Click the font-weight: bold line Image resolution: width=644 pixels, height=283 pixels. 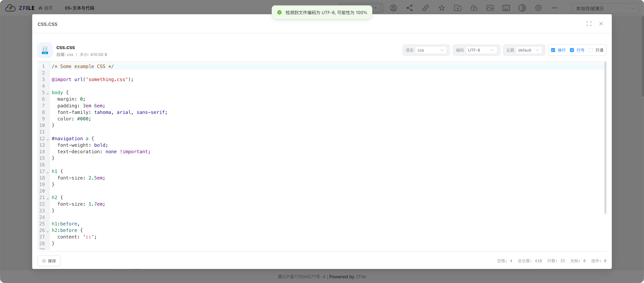(83, 145)
